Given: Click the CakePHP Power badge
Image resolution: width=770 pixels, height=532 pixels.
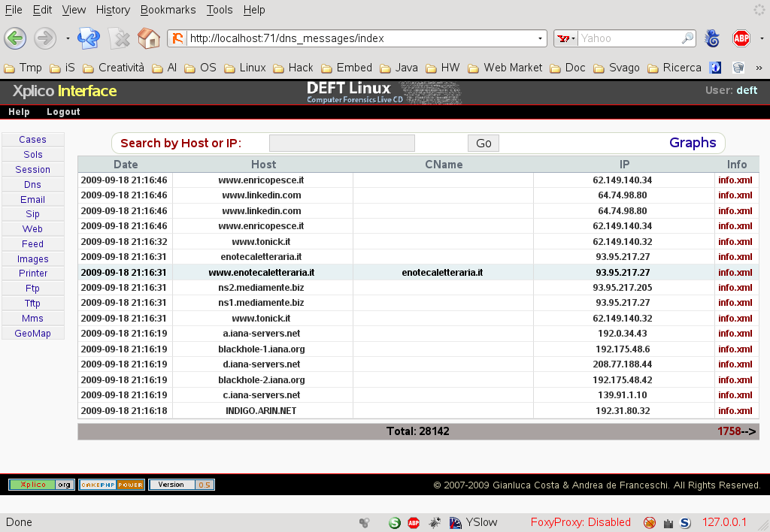Looking at the screenshot, I should 111,485.
